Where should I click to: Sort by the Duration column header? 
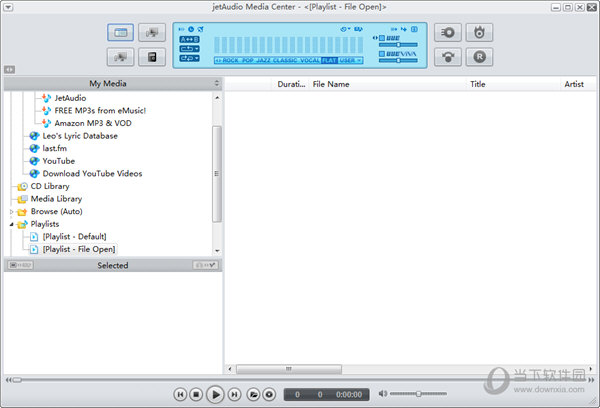tap(291, 84)
